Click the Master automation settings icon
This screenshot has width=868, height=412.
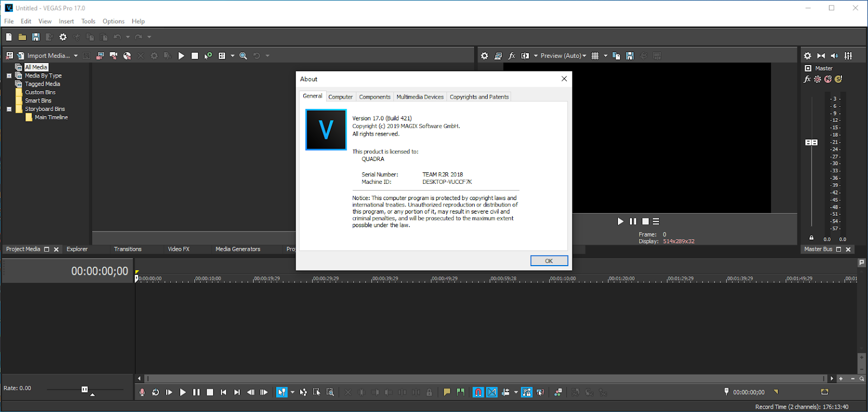click(818, 79)
